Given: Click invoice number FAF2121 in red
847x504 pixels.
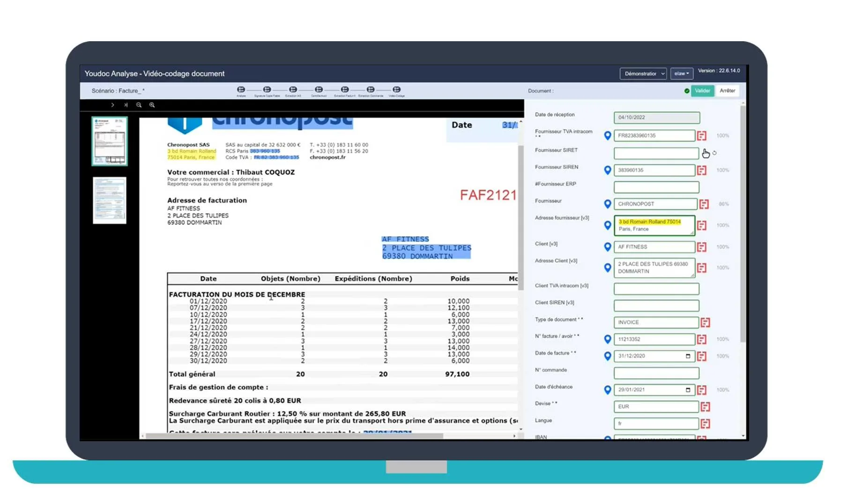Looking at the screenshot, I should click(488, 195).
